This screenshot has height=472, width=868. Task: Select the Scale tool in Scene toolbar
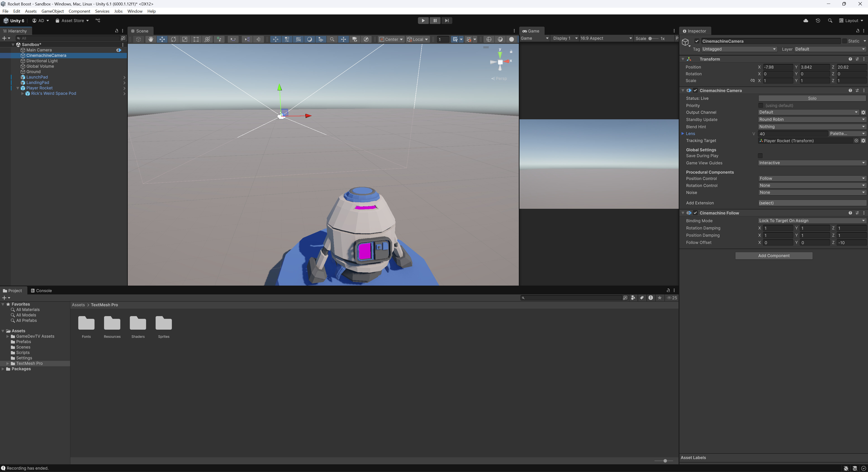(185, 39)
